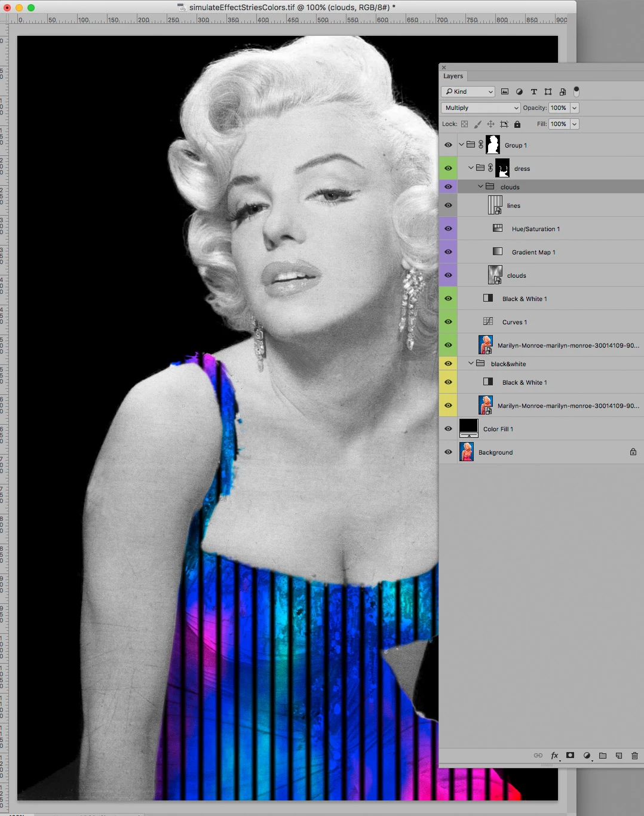
Task: Select the Layers panel tab
Action: (453, 76)
